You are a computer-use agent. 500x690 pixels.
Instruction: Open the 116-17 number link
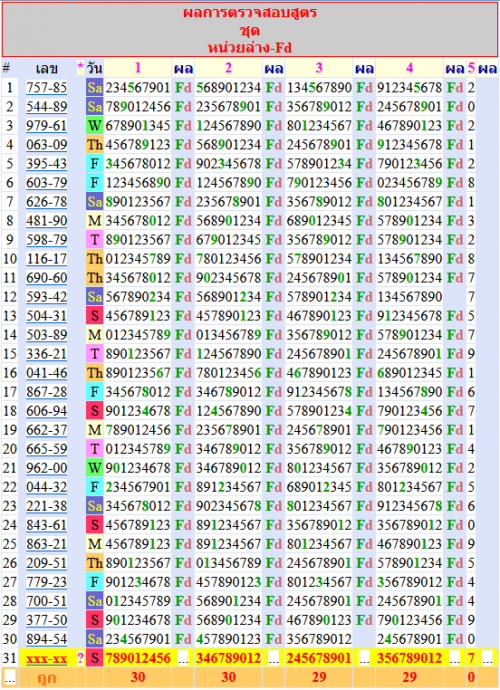46,259
